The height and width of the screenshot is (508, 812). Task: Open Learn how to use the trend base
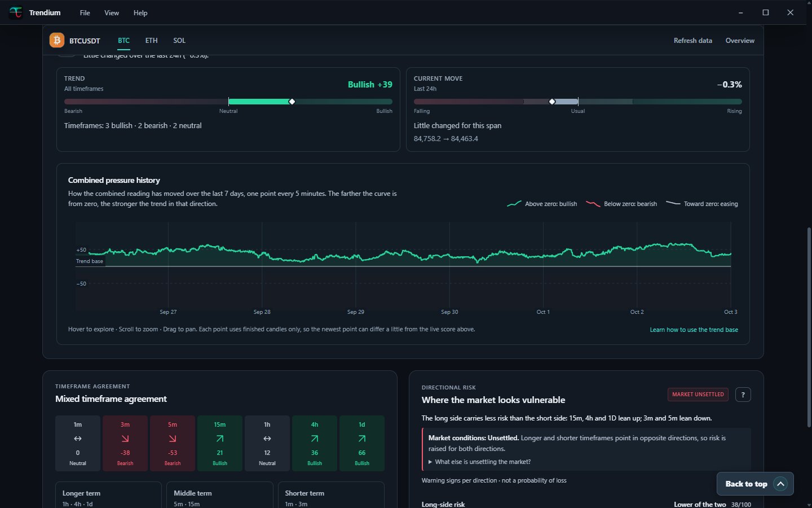tap(694, 330)
